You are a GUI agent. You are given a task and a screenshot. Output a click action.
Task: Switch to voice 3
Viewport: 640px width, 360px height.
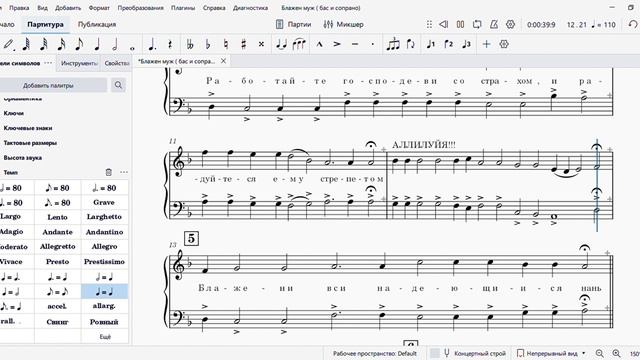click(x=467, y=44)
